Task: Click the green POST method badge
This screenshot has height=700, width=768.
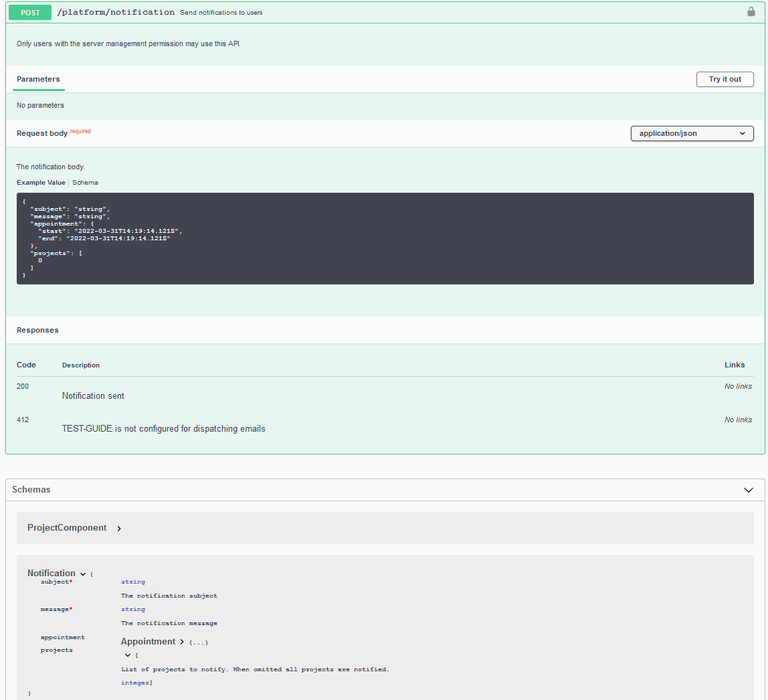Action: pos(29,12)
